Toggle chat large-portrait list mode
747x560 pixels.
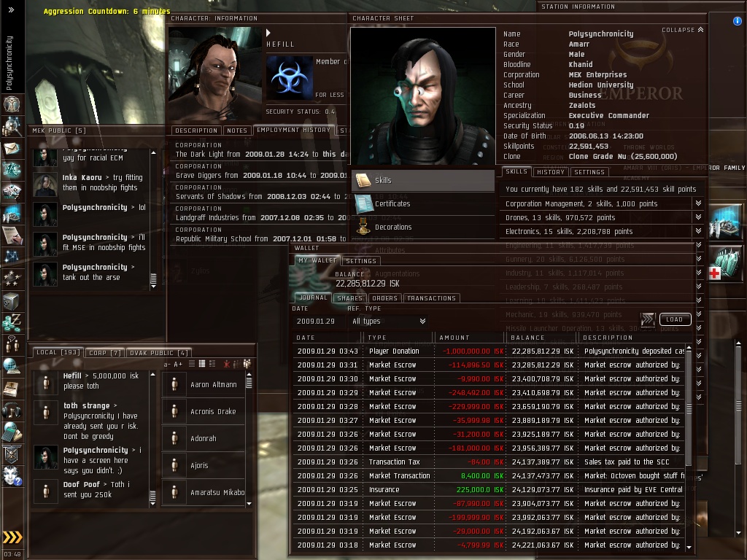(212, 364)
